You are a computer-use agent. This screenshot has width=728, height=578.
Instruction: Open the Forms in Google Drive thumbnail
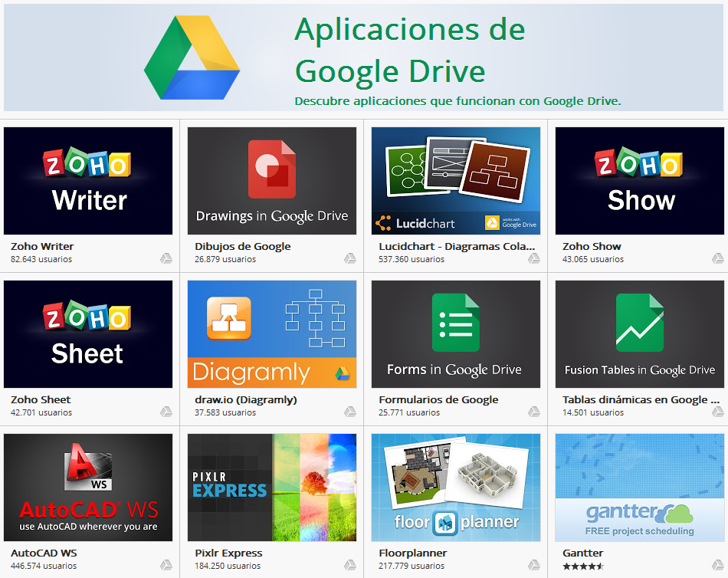456,334
